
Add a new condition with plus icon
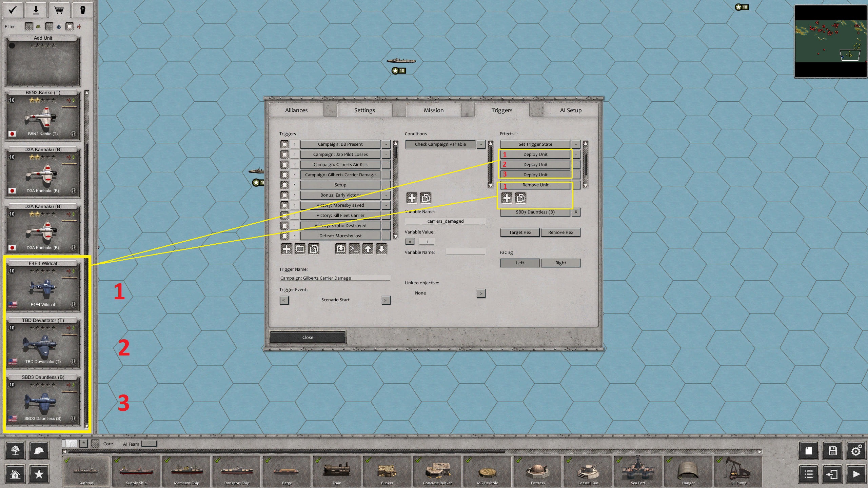pyautogui.click(x=412, y=198)
